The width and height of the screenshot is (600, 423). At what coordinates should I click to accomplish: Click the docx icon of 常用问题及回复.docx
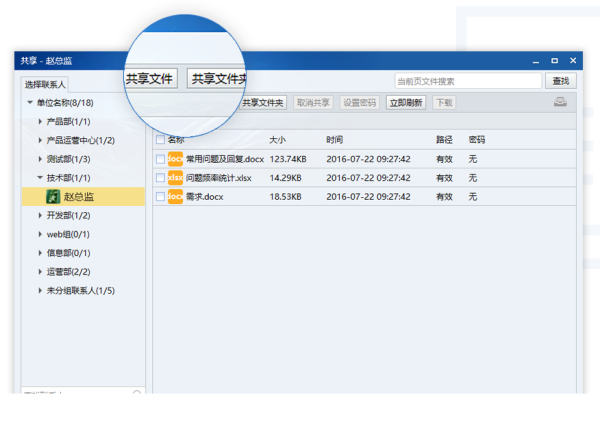click(175, 159)
